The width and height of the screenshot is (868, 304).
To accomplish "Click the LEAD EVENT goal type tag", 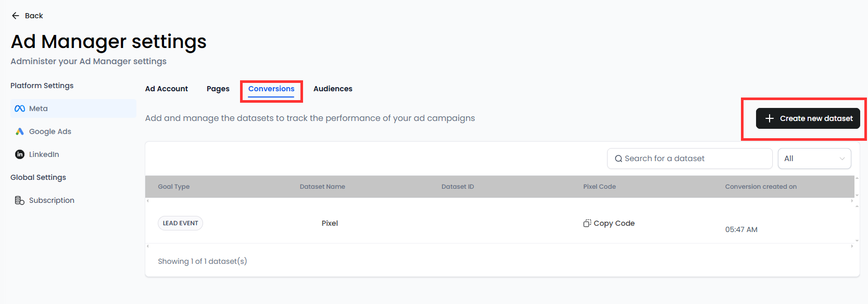I will click(180, 223).
